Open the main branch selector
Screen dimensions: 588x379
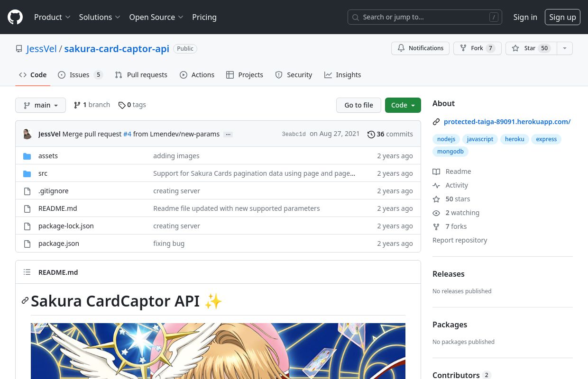[40, 105]
